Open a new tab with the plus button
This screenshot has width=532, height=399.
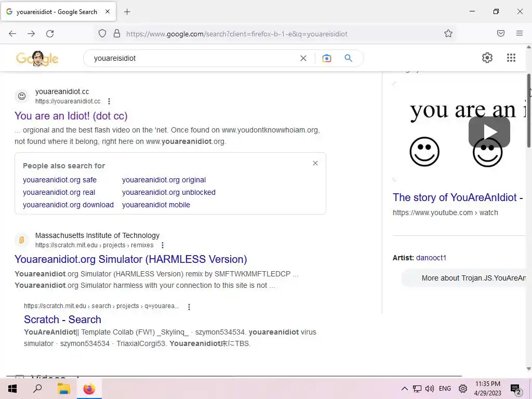(127, 12)
